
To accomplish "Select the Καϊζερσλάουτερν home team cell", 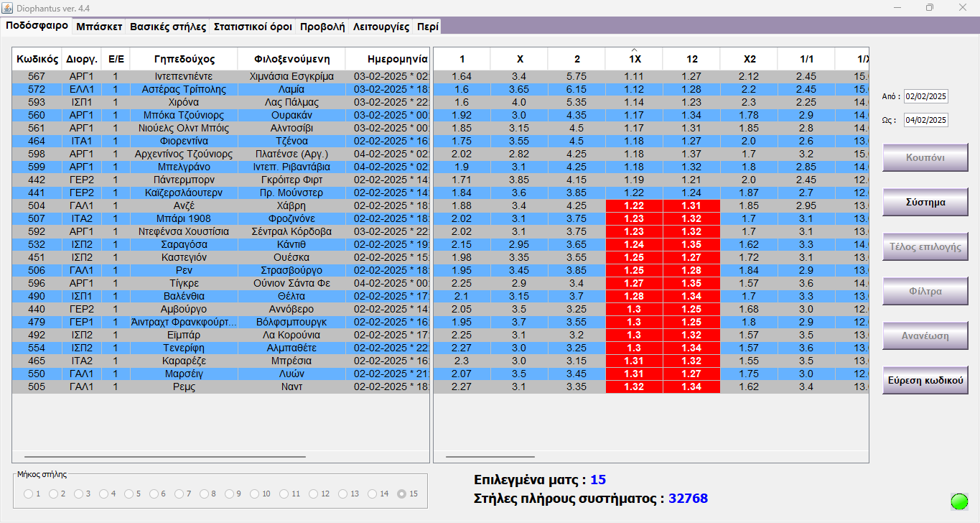I will (x=185, y=193).
